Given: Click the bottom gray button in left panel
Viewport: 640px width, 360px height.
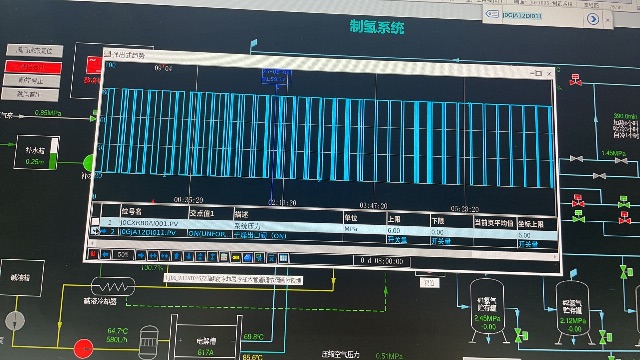Looking at the screenshot, I should 30,94.
